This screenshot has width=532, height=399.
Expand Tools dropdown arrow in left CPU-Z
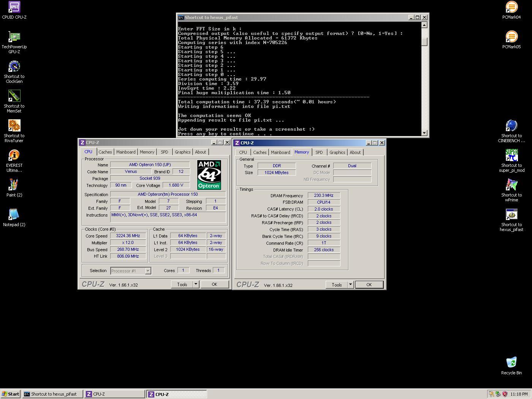[x=196, y=284]
